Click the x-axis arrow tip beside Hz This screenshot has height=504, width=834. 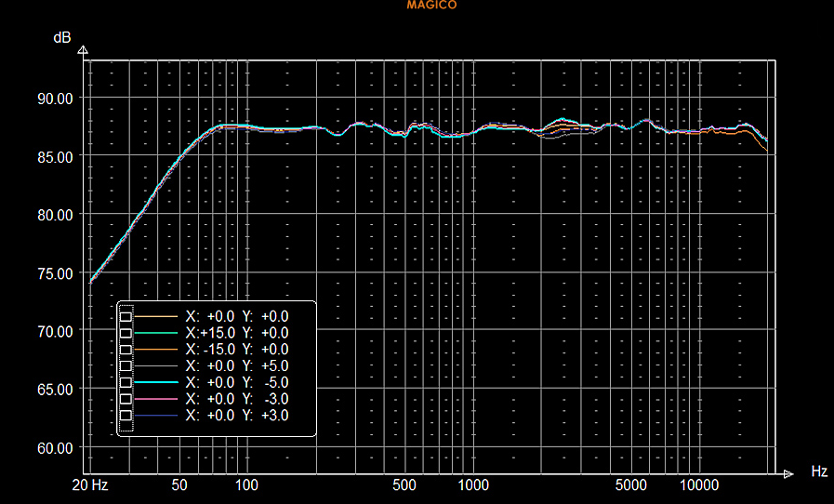[788, 473]
